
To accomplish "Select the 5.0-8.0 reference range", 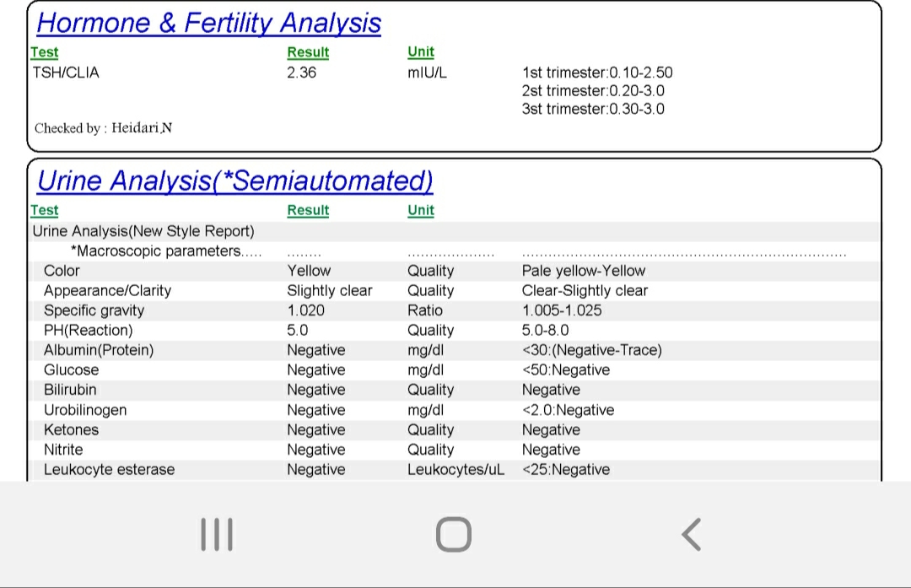I will coord(546,330).
